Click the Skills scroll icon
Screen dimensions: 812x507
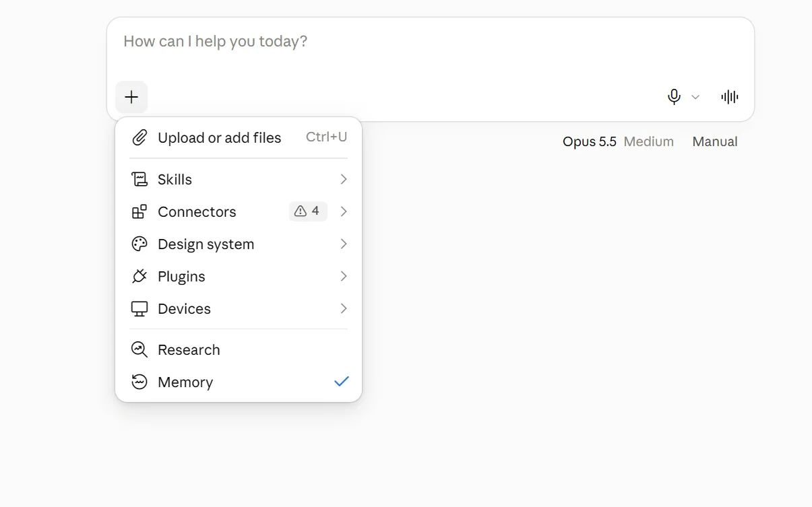pyautogui.click(x=139, y=179)
